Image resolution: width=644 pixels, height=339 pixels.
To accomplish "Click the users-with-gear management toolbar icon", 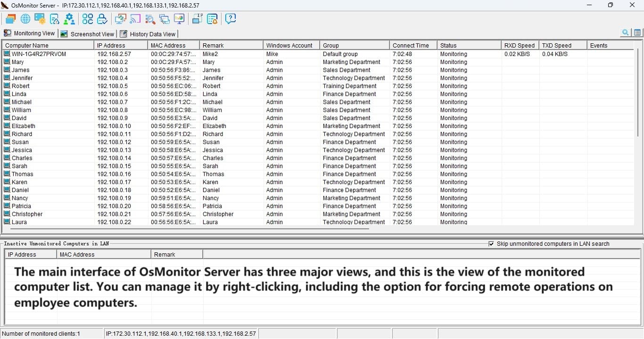I will (70, 19).
